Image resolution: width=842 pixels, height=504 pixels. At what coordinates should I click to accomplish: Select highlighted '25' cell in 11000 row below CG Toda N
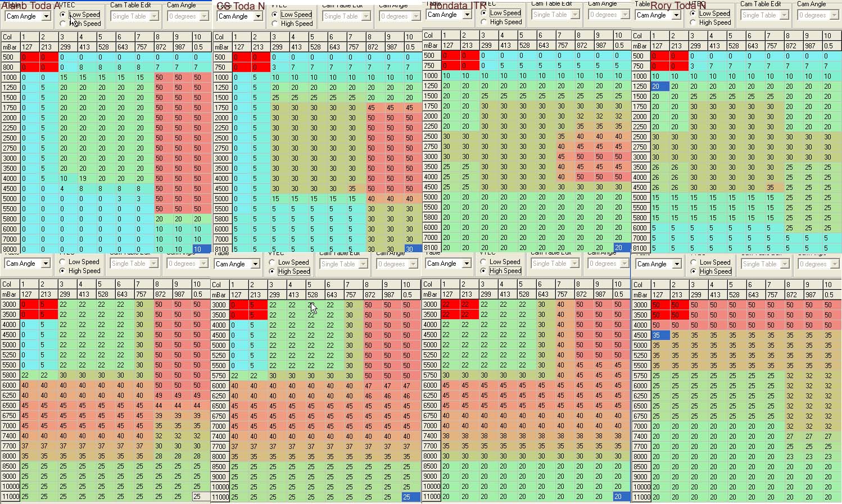pyautogui.click(x=411, y=497)
